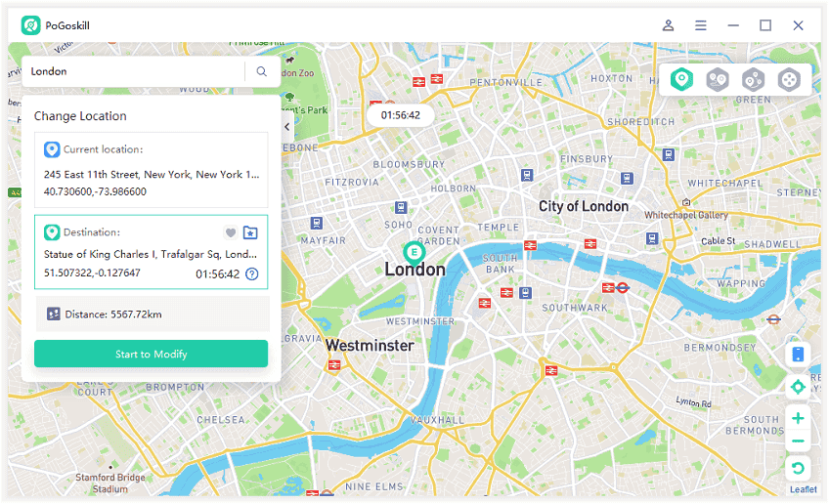The height and width of the screenshot is (504, 829).
Task: Zoom in the map with plus button
Action: tap(798, 418)
